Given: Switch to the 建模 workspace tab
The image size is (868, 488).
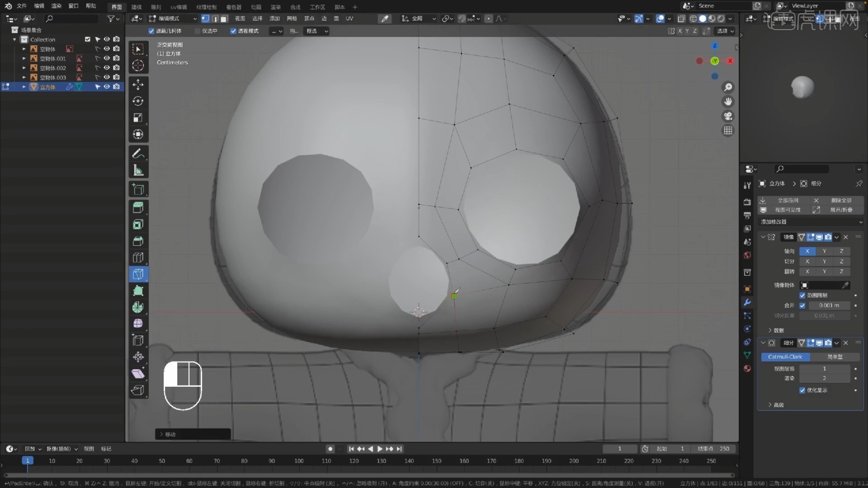Looking at the screenshot, I should tap(137, 7).
